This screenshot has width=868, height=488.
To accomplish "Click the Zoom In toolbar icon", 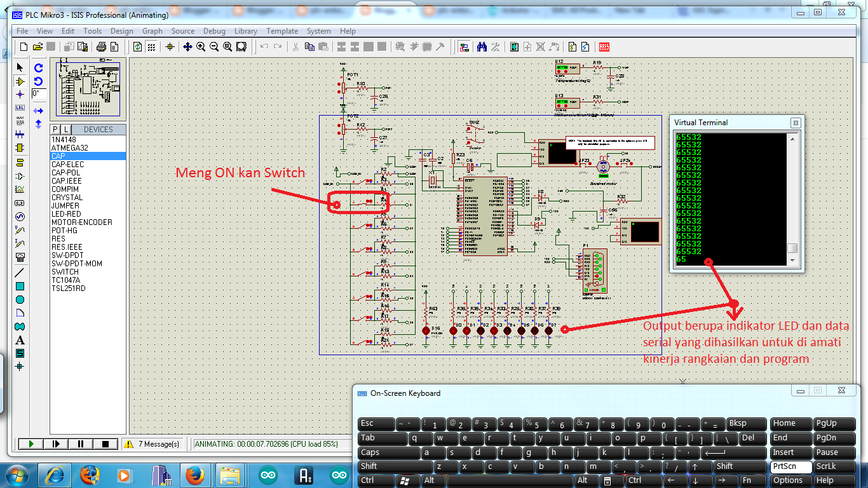I will [201, 46].
